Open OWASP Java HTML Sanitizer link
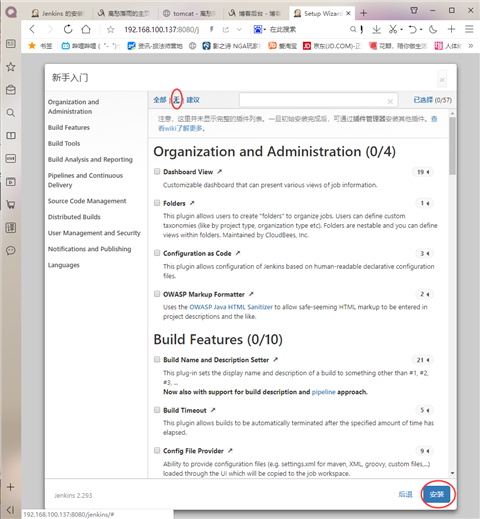The image size is (480, 519). click(231, 307)
